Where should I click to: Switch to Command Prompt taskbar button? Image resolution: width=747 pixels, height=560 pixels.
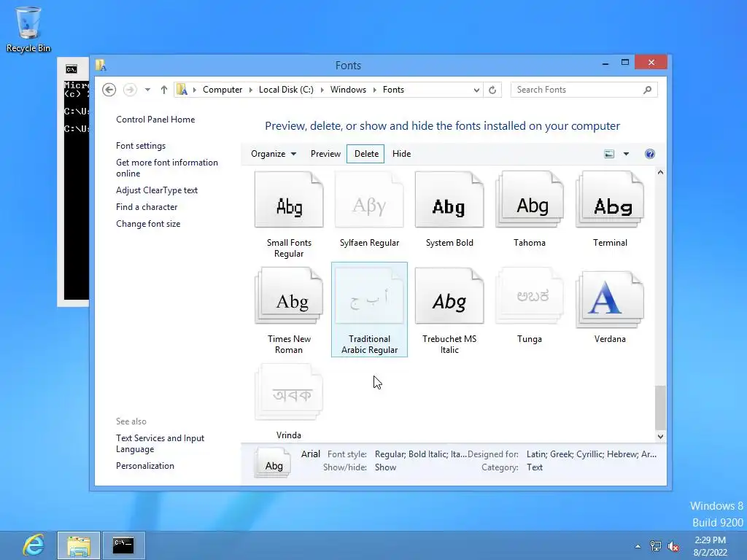coord(123,545)
